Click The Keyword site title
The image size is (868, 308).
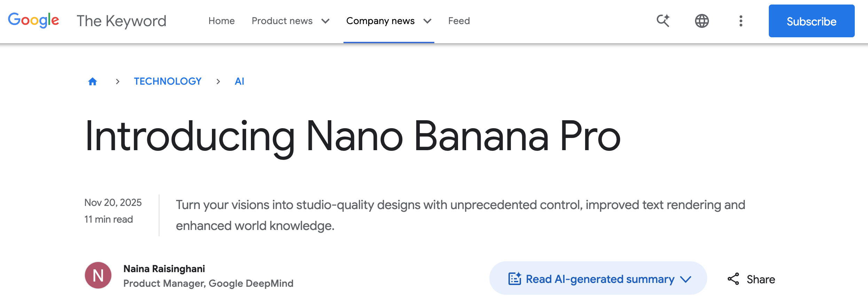[x=121, y=21]
